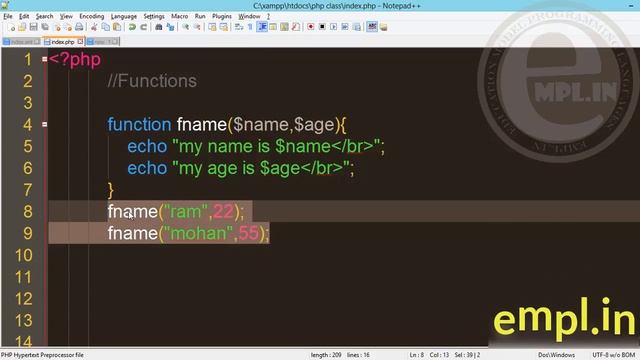Click the Save Recorded Macro icon
The image size is (640, 360).
pyautogui.click(x=357, y=27)
